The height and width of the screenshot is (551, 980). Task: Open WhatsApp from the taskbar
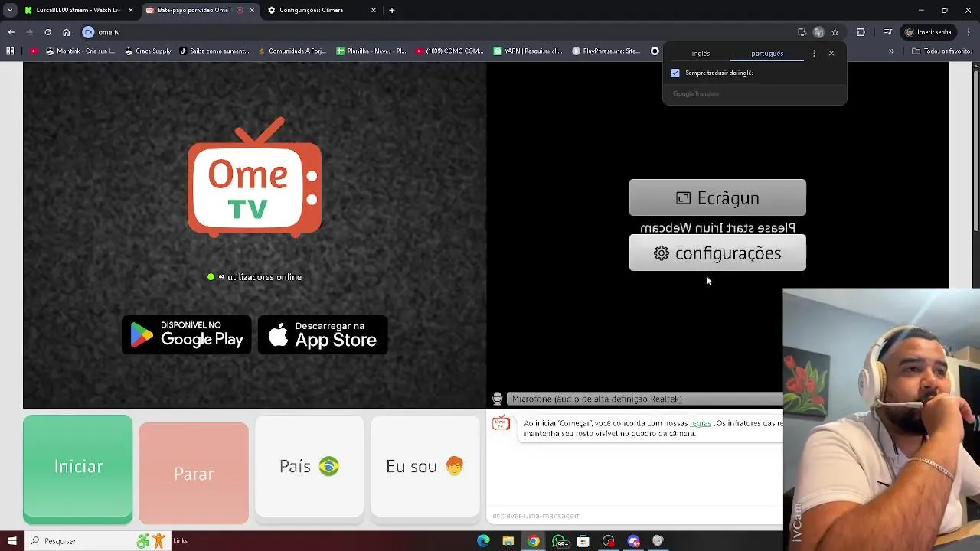[x=559, y=541]
